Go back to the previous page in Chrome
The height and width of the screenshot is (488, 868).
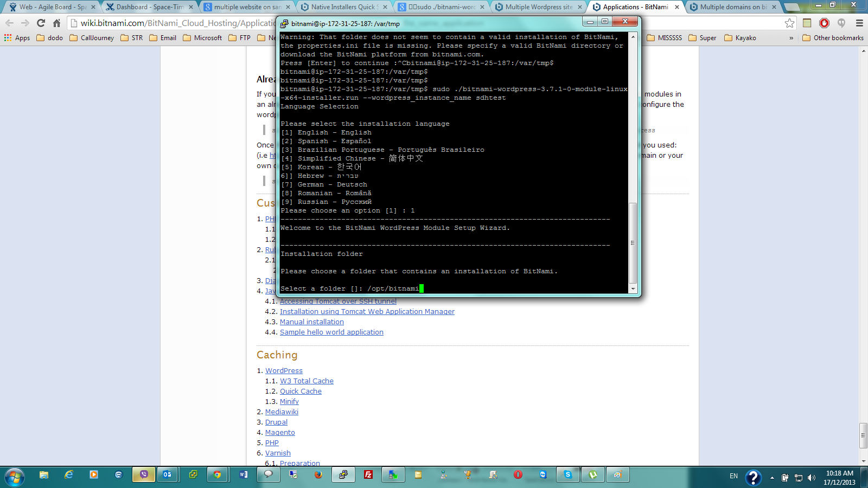(9, 23)
